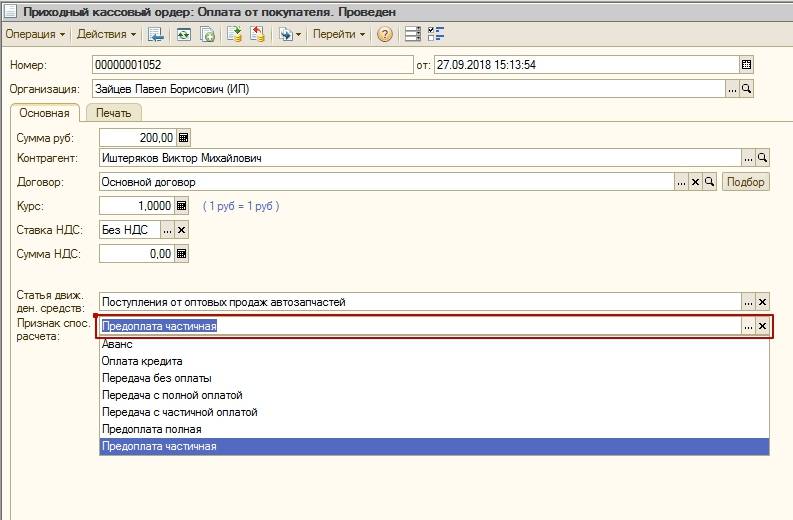Choose Аванс from the dropdown list
This screenshot has height=520, width=793.
[118, 344]
